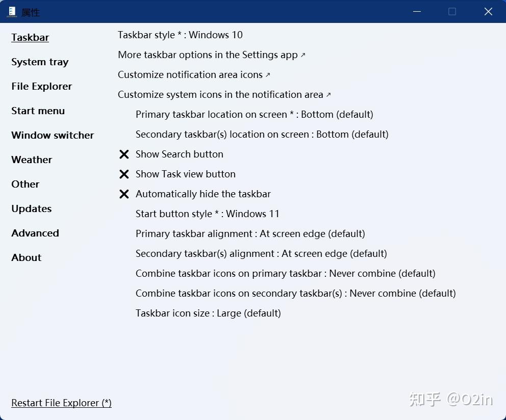Select the Weather section
Viewport: 506px width, 420px height.
pos(32,160)
